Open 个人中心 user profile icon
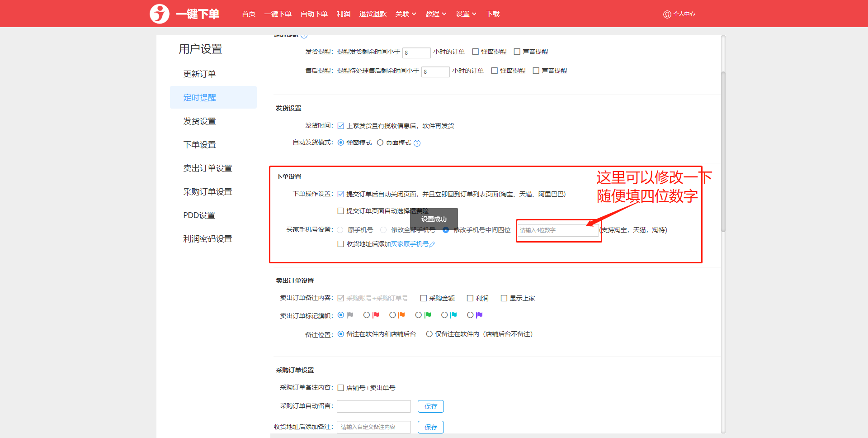The height and width of the screenshot is (438, 868). coord(667,14)
